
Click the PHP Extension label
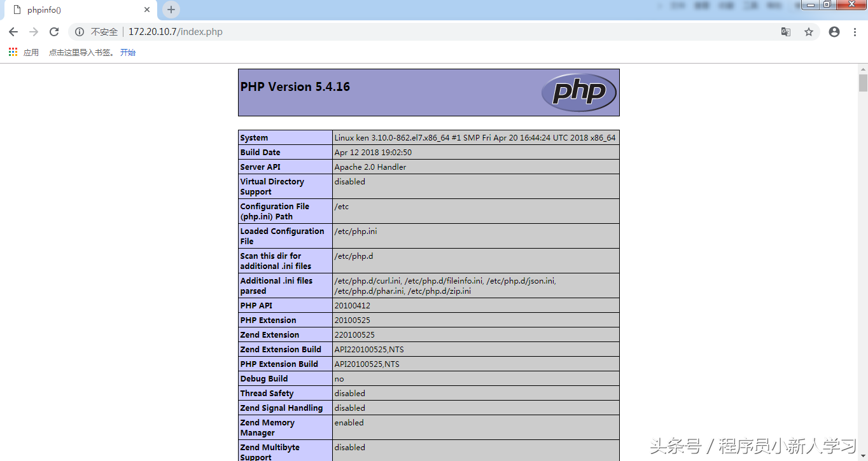(x=269, y=320)
